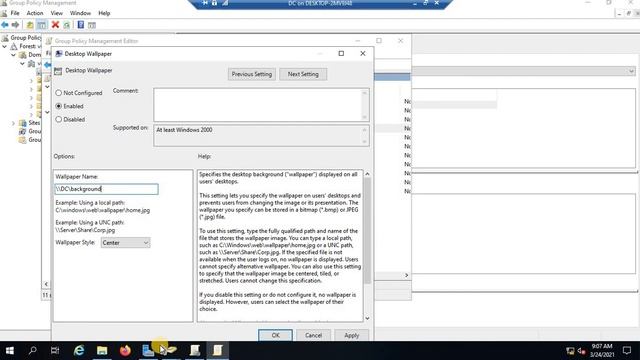Launch Firefox from the taskbar

point(125,350)
